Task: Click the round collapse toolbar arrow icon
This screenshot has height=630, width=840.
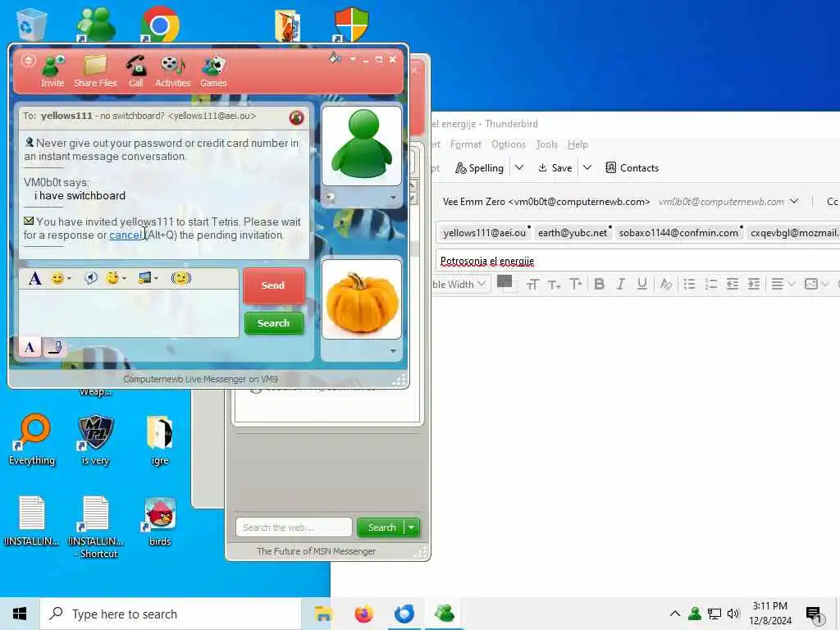Action: (x=29, y=61)
